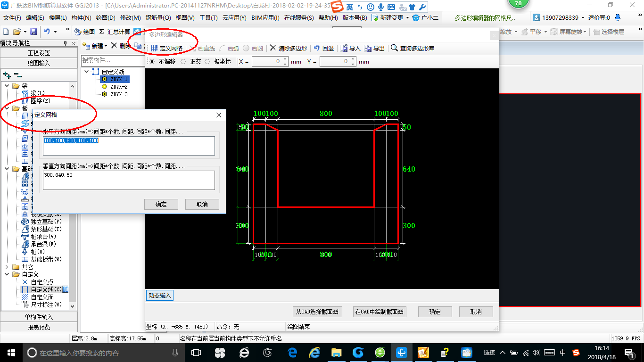Click the 屏幕旋转 (Screen rotate) tool
This screenshot has height=362, width=644.
click(x=570, y=32)
